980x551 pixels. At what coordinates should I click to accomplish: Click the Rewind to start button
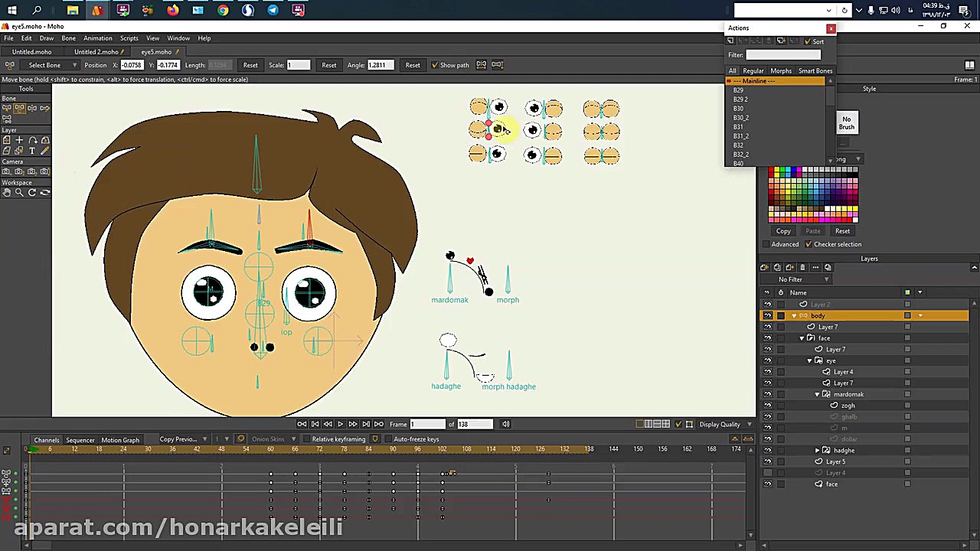[x=302, y=424]
